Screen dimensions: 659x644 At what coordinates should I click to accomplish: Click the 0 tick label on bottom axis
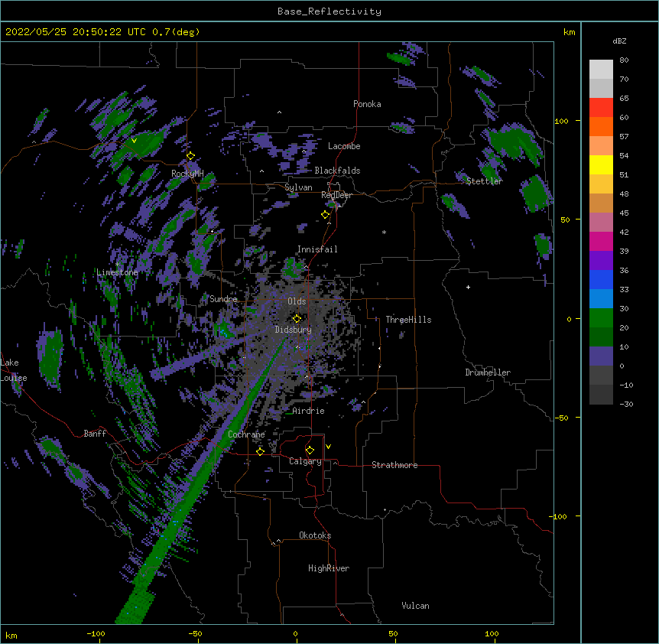[295, 633]
